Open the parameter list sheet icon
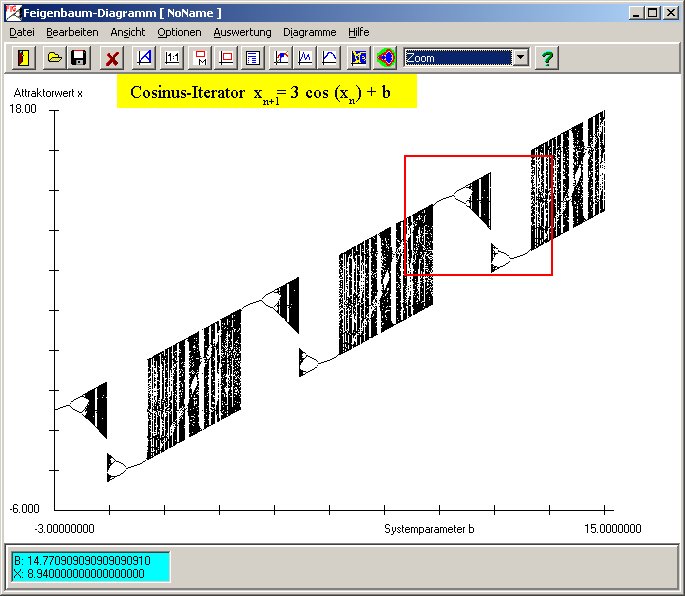 click(x=253, y=58)
